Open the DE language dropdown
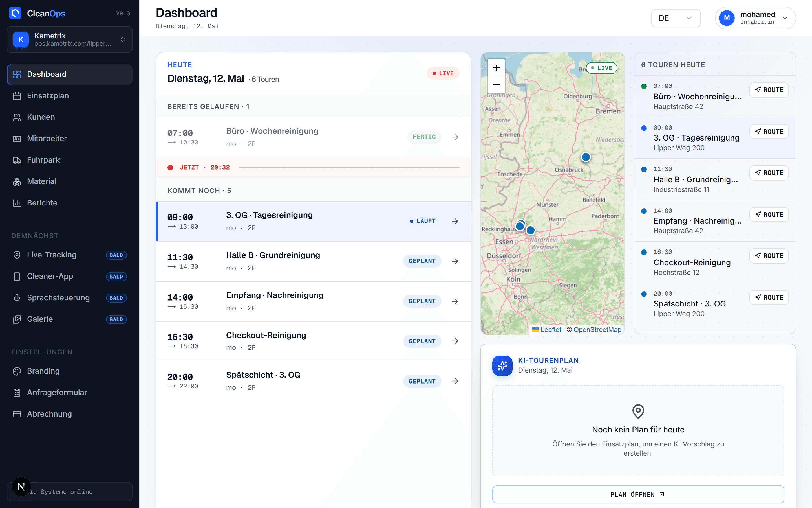This screenshot has height=508, width=812. 676,18
